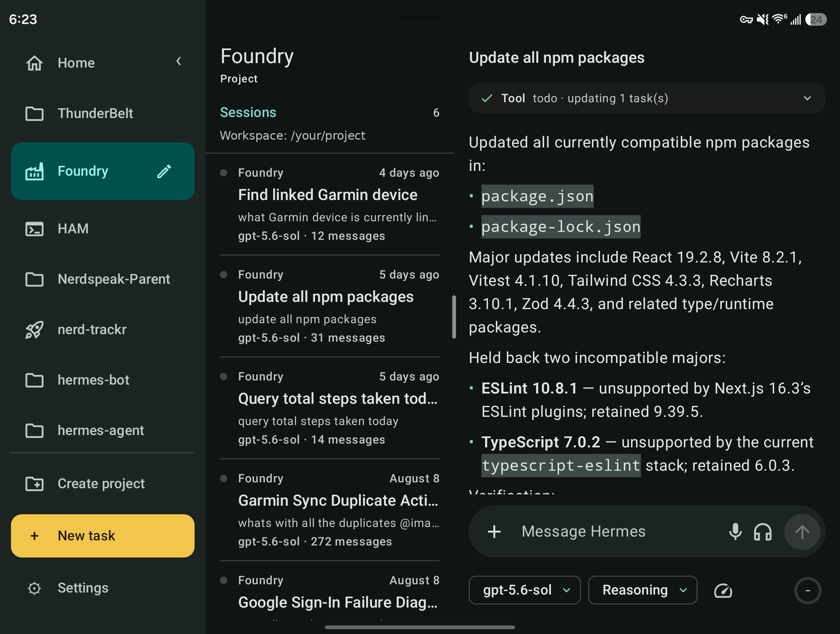
Task: Click the package.json code reference
Action: click(537, 196)
